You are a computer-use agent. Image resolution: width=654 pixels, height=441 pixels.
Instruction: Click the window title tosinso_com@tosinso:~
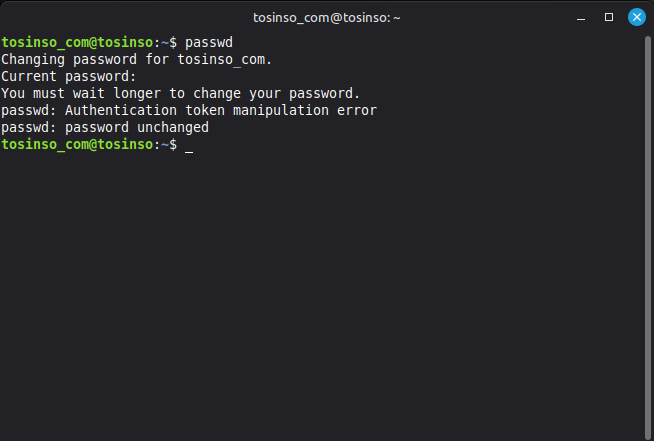327,17
